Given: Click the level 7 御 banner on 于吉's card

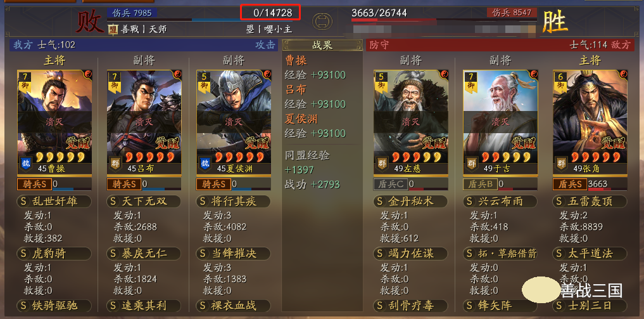Looking at the screenshot, I should pos(470,81).
